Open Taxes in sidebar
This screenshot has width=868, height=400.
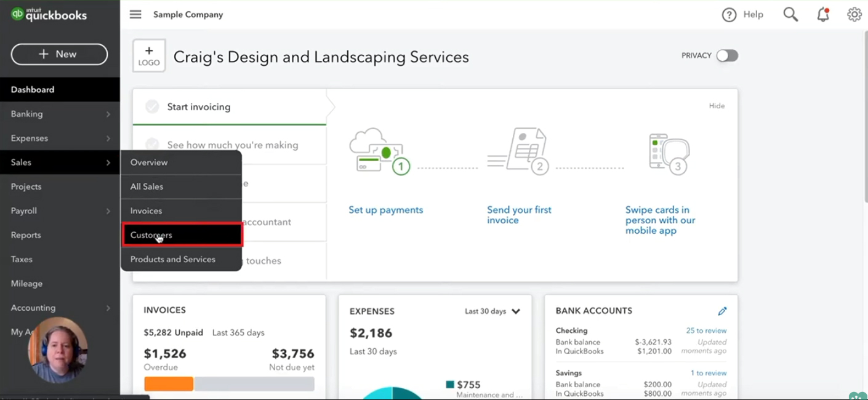(x=60, y=259)
